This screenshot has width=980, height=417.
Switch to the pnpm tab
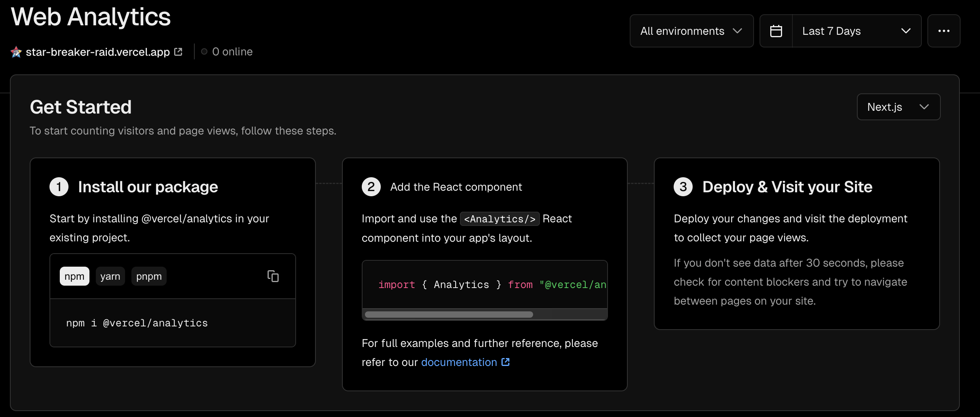[149, 276]
